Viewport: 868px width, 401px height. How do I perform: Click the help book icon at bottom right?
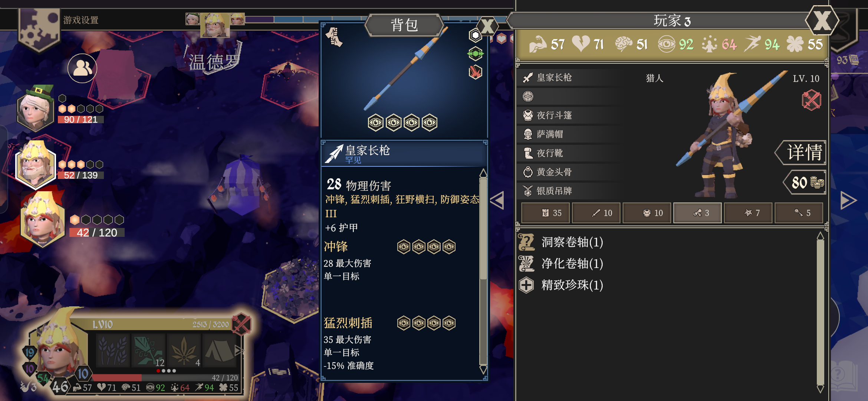coord(844,376)
